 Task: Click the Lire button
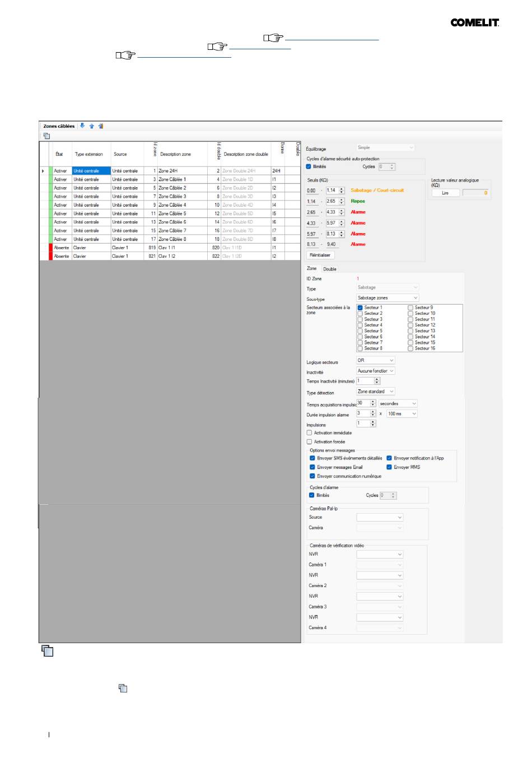coord(445,193)
